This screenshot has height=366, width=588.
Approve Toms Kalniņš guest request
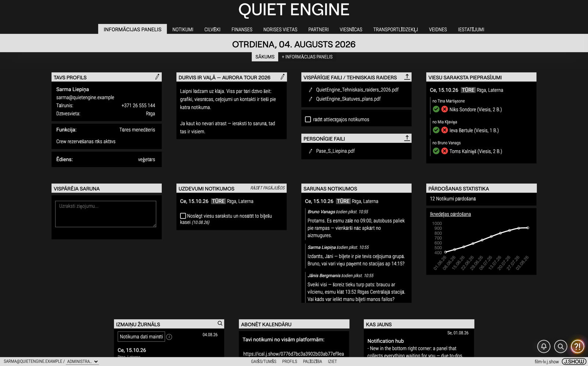436,151
